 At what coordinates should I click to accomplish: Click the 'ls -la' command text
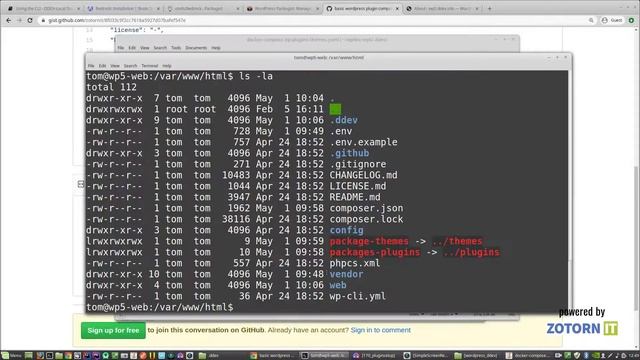point(256,76)
